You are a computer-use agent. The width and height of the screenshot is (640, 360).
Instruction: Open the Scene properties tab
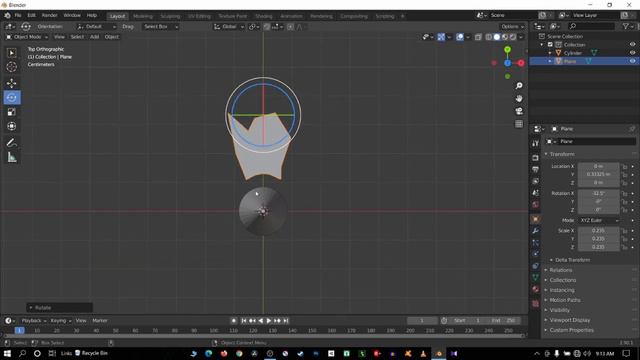536,192
